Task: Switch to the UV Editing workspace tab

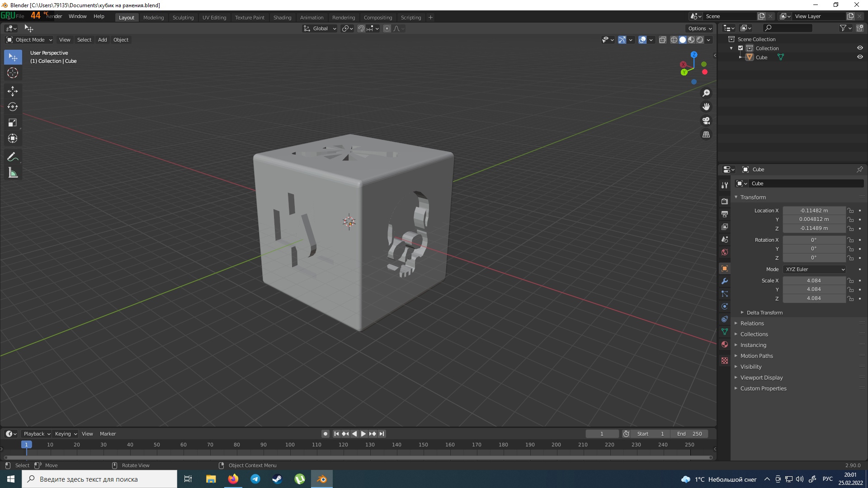Action: pos(214,18)
